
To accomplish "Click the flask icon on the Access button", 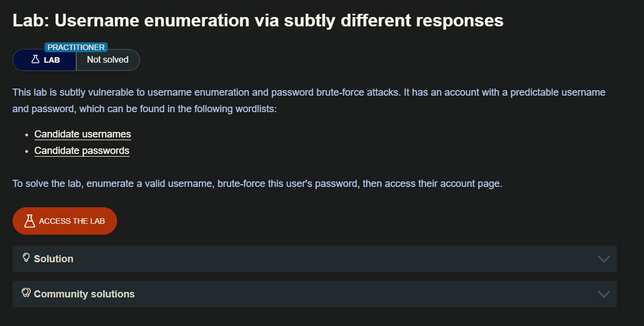I will 30,221.
